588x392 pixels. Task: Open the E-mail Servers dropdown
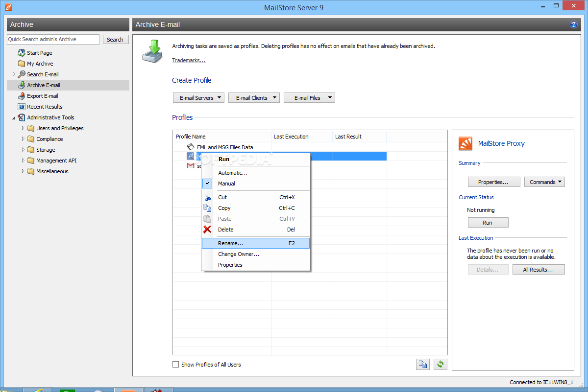(198, 98)
